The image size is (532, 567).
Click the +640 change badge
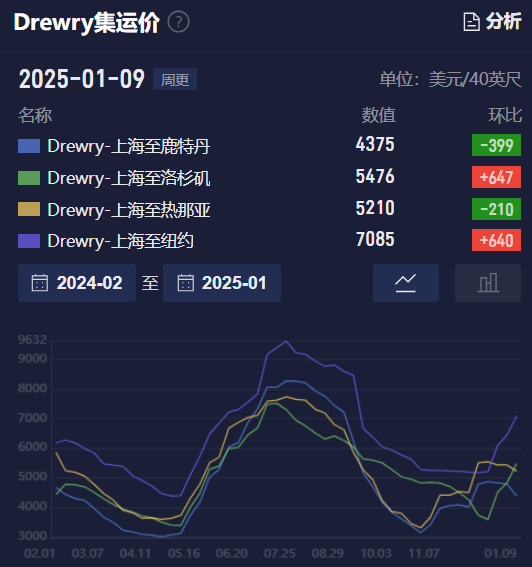pos(497,240)
